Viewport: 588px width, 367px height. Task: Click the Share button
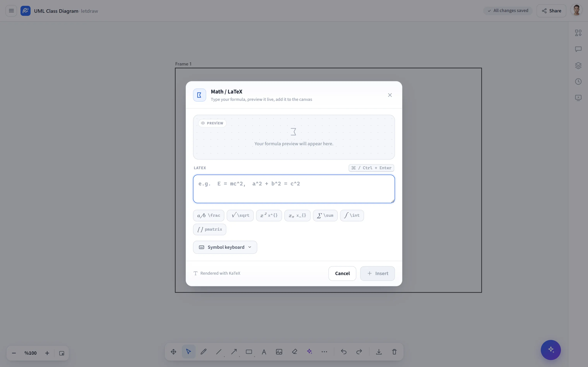pyautogui.click(x=551, y=11)
